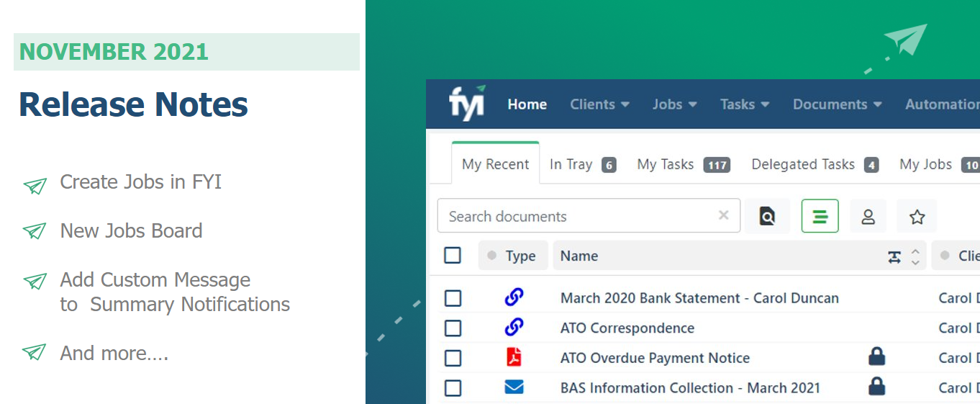Open the Automation menu

point(943,104)
